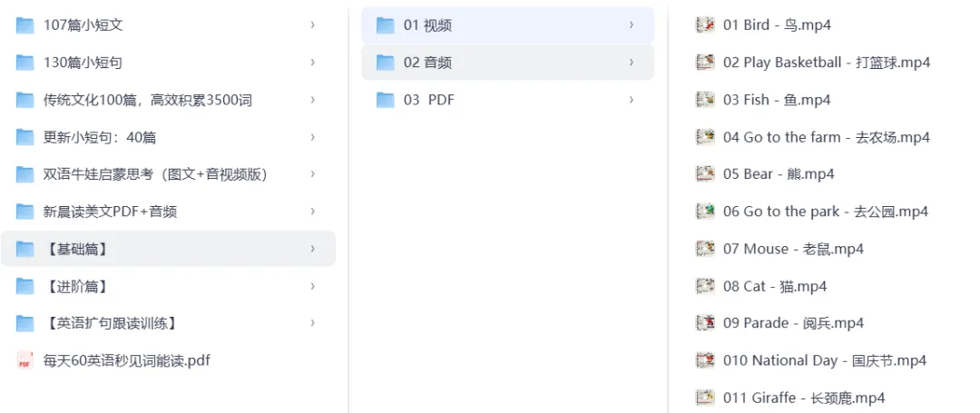
Task: Click the folder icon beside 02 音频
Action: 385,63
